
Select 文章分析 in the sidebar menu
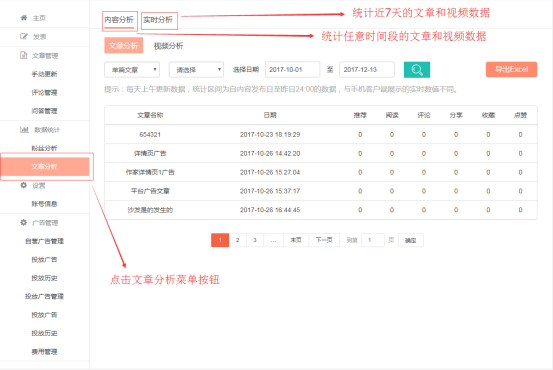tap(45, 166)
